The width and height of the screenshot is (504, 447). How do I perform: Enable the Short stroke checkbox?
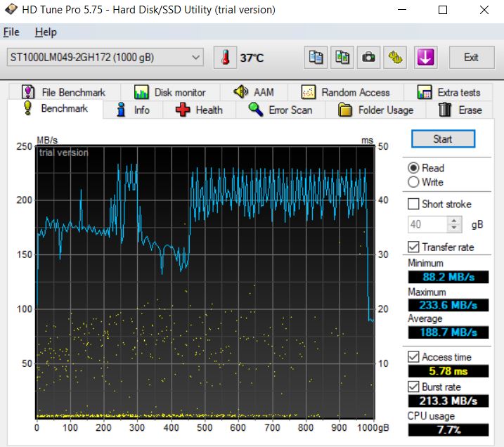(414, 204)
